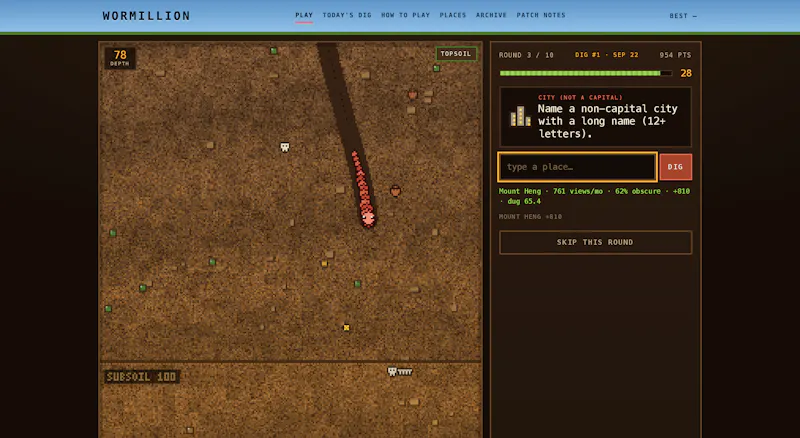Click the remaining time value 28
The image size is (800, 438).
pos(686,74)
